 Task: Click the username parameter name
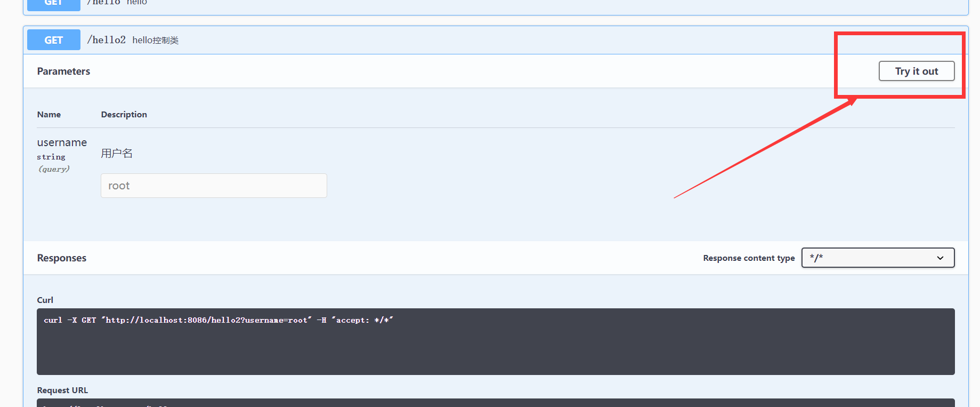click(x=62, y=142)
